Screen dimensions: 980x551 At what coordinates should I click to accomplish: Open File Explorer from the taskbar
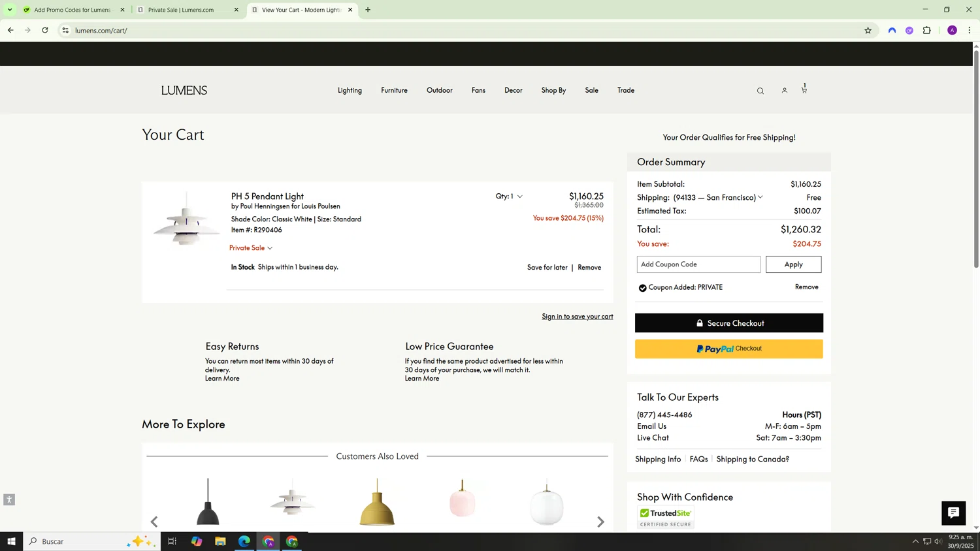coord(220,541)
